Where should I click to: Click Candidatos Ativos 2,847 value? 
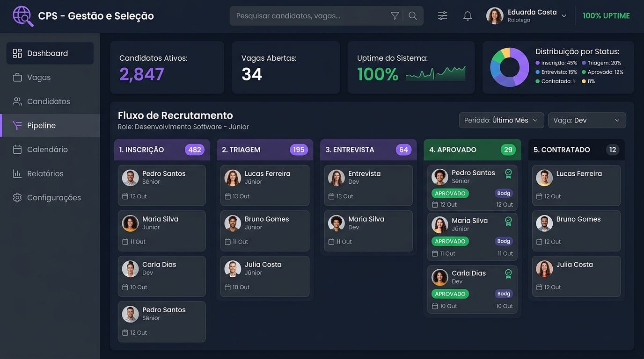coord(142,74)
